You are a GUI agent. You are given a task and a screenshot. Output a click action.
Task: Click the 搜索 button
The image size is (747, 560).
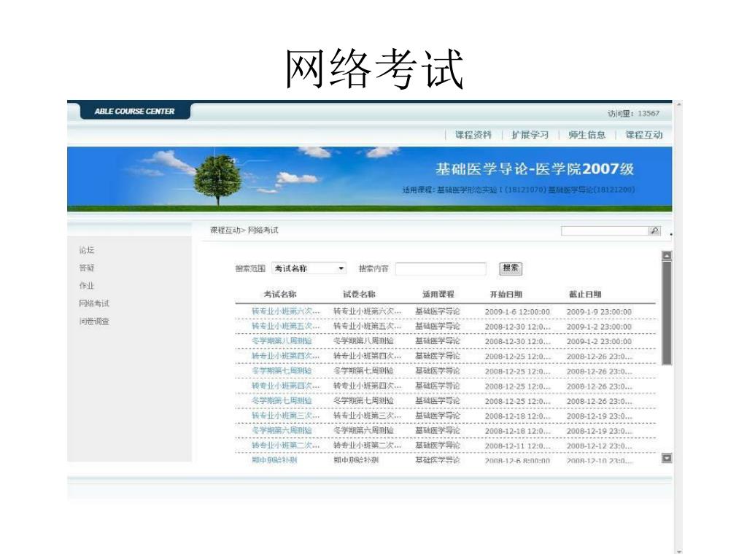coord(511,268)
